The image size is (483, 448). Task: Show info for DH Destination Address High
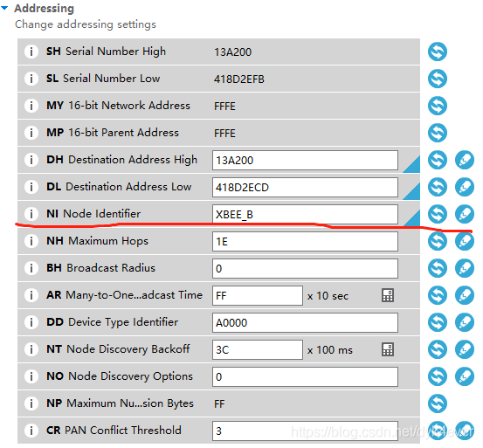(31, 160)
